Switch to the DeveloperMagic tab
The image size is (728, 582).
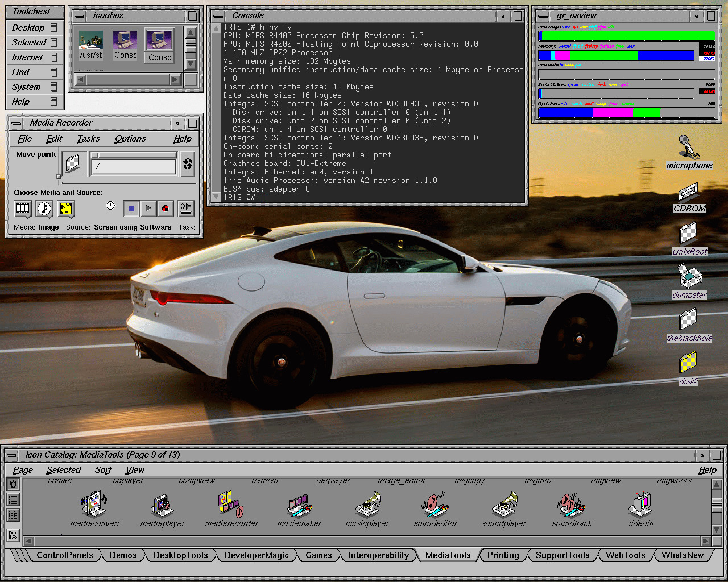[257, 555]
